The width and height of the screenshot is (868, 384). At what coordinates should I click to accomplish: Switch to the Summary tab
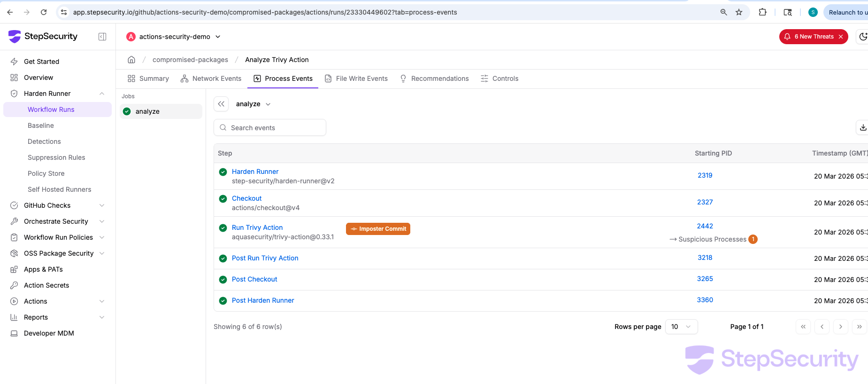tap(148, 78)
